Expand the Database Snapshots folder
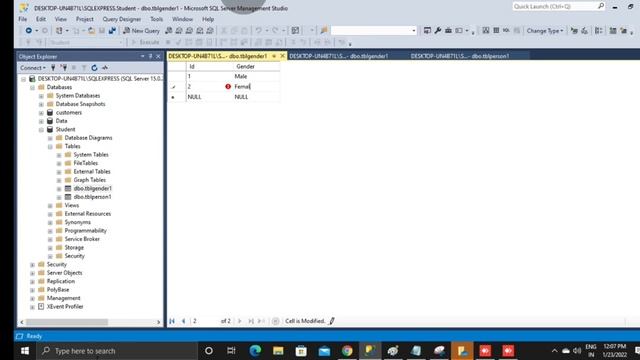The height and width of the screenshot is (360, 640). point(41,104)
